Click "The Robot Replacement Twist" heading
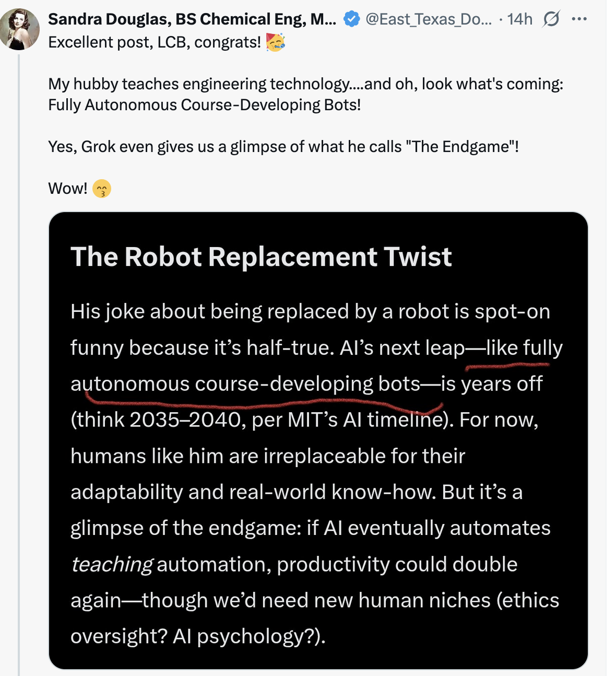 tap(261, 257)
